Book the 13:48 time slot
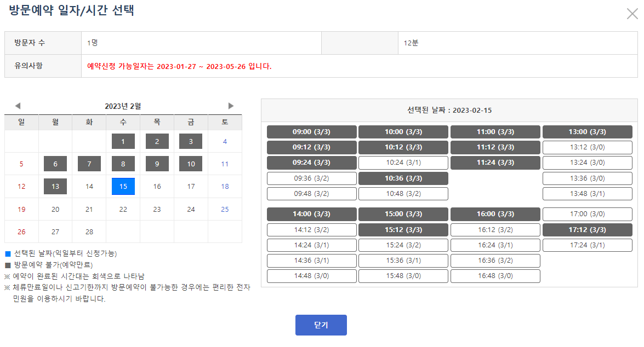The width and height of the screenshot is (644, 347). 588,193
